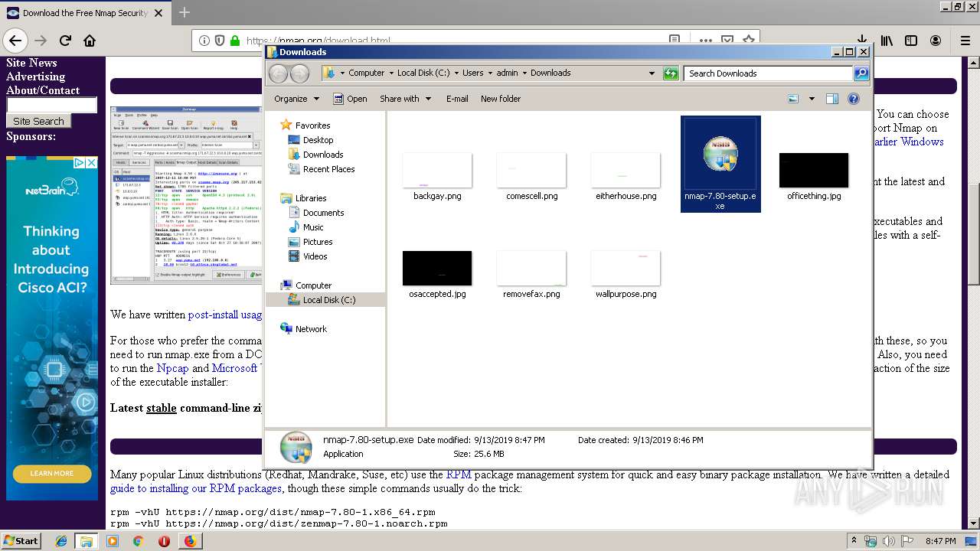Open Pictures library
This screenshot has width=980, height=551.
(318, 242)
